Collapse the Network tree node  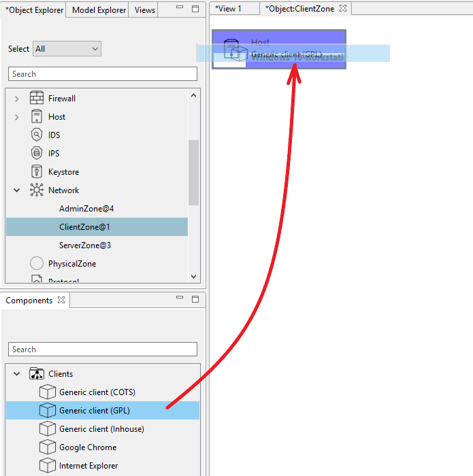pos(17,190)
